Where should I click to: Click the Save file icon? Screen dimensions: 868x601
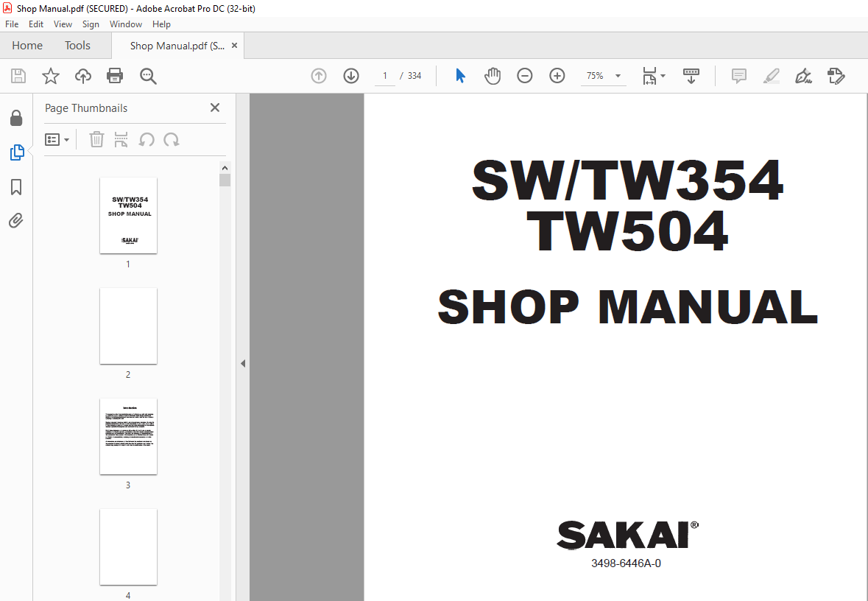(18, 76)
